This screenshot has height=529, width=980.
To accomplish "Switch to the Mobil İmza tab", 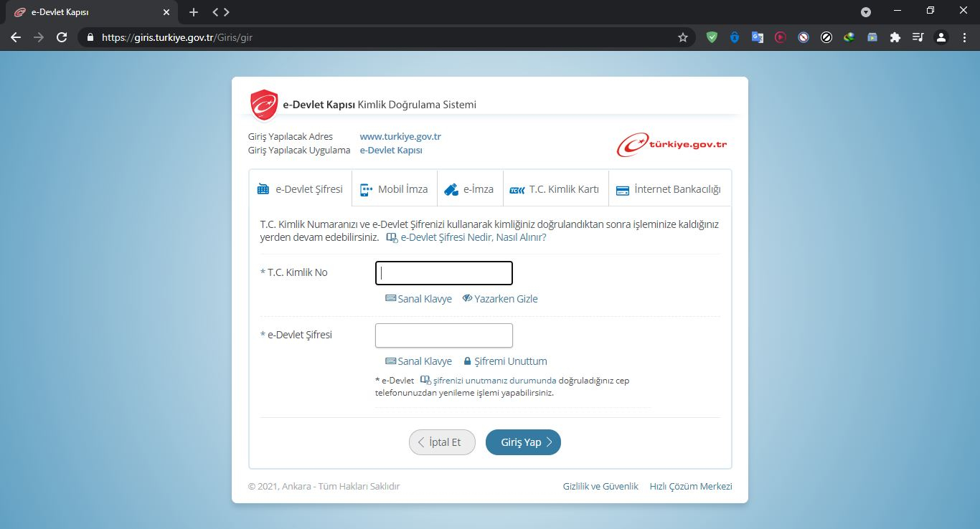I will [x=394, y=190].
